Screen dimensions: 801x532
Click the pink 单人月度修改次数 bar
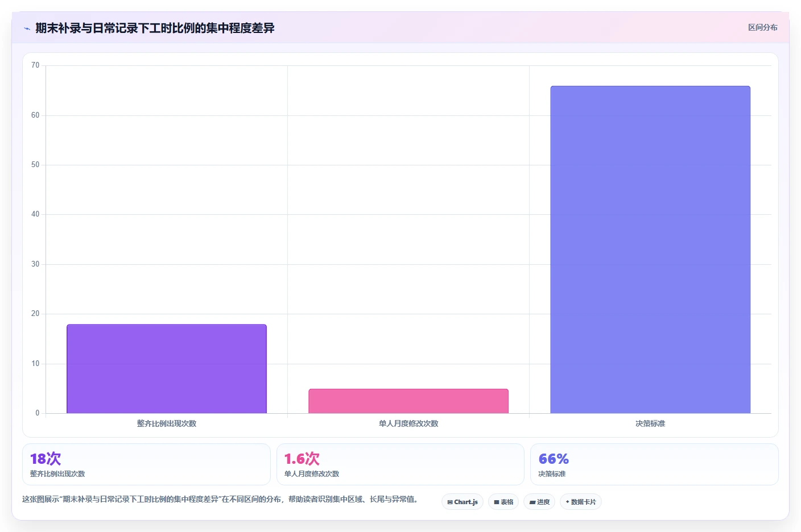coord(408,401)
